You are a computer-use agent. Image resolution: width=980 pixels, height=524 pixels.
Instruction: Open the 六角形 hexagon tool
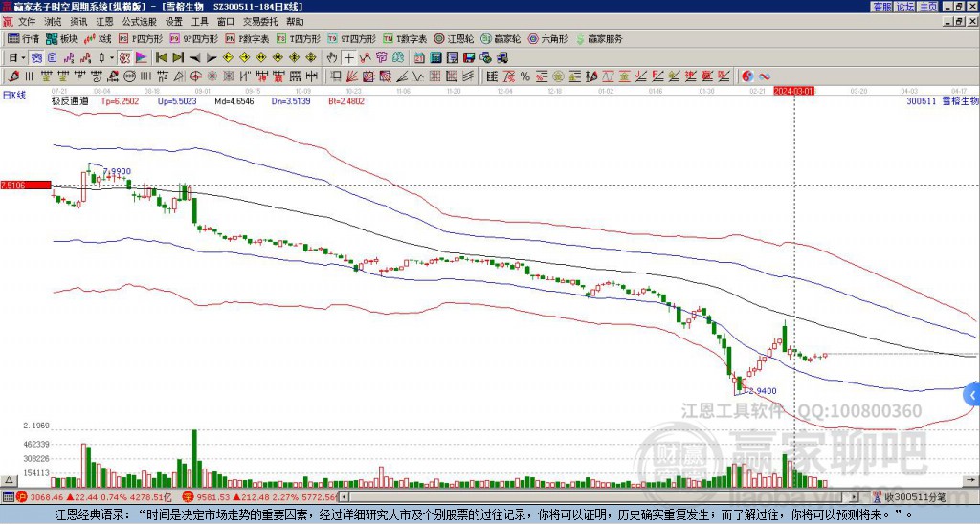coord(547,38)
